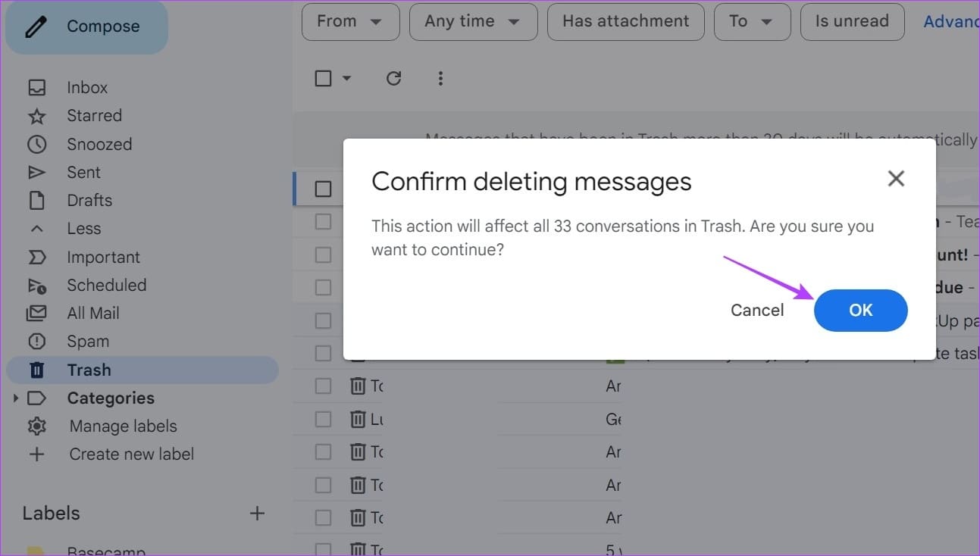Close the Confirm deleting messages dialog
This screenshot has width=980, height=556.
[x=896, y=179]
